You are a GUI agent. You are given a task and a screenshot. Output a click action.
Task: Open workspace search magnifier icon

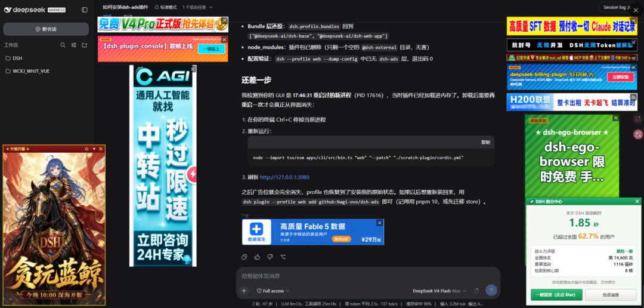coord(63,45)
